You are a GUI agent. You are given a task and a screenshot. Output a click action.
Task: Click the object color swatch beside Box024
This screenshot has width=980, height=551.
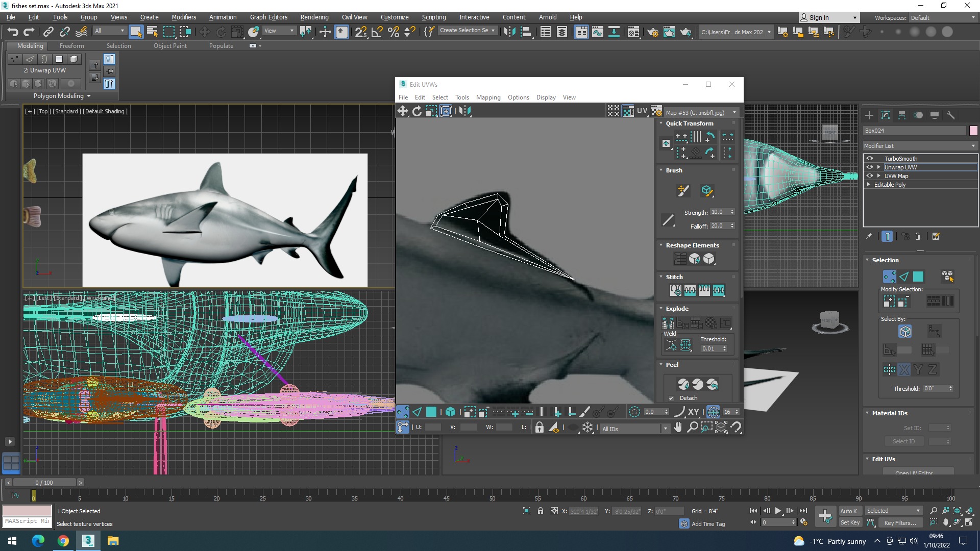(x=973, y=131)
